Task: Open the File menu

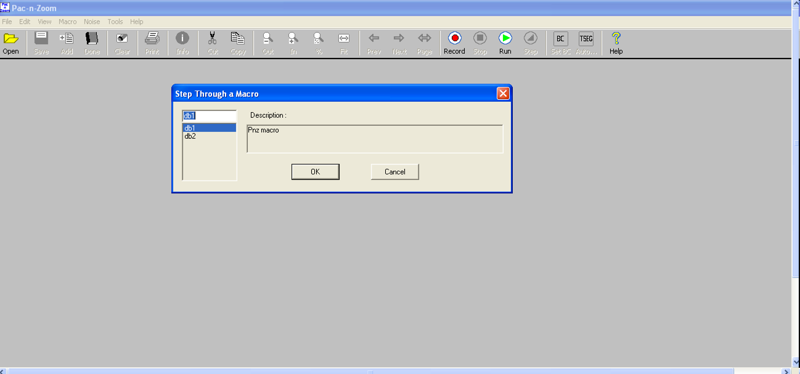Action: tap(7, 22)
